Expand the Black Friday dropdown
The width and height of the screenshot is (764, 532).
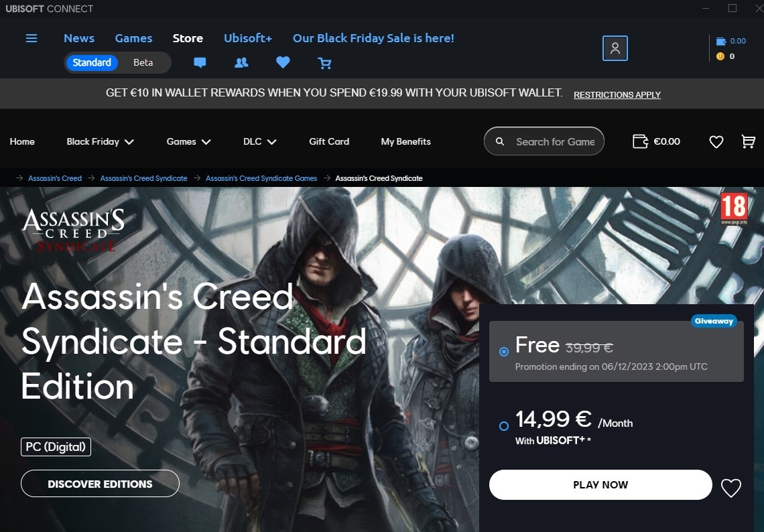pyautogui.click(x=100, y=141)
